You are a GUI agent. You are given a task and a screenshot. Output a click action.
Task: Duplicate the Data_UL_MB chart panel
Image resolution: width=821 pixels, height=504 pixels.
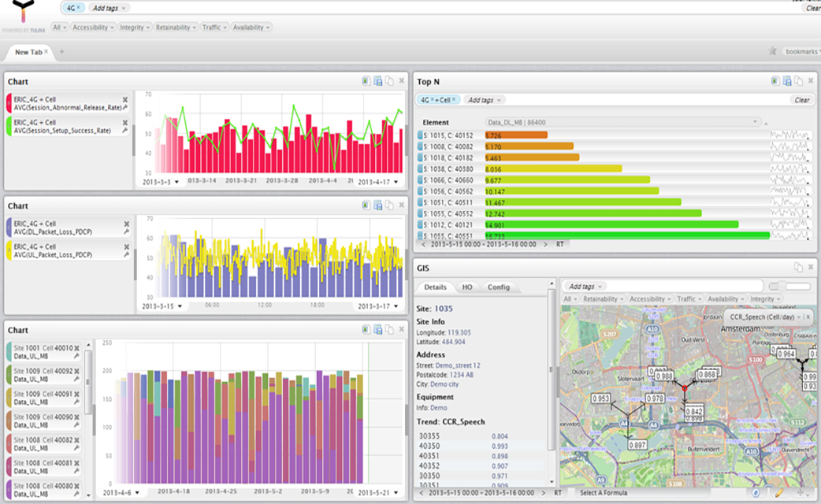[389, 329]
